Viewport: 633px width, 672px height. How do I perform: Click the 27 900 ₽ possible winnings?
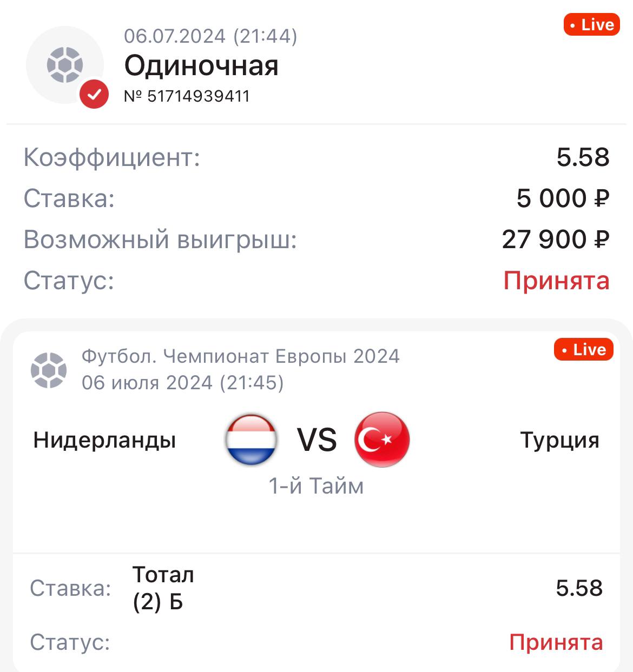(x=556, y=239)
